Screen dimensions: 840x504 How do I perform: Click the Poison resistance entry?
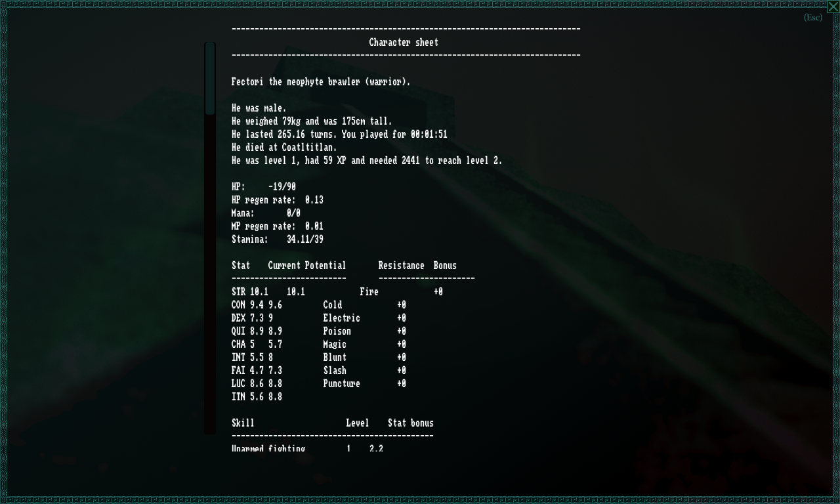[364, 331]
